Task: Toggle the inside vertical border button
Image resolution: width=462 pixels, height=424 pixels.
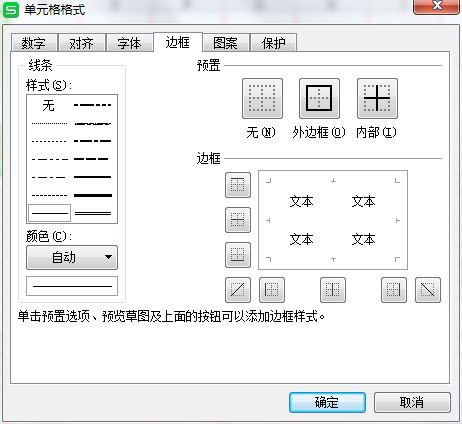Action: pyautogui.click(x=333, y=290)
